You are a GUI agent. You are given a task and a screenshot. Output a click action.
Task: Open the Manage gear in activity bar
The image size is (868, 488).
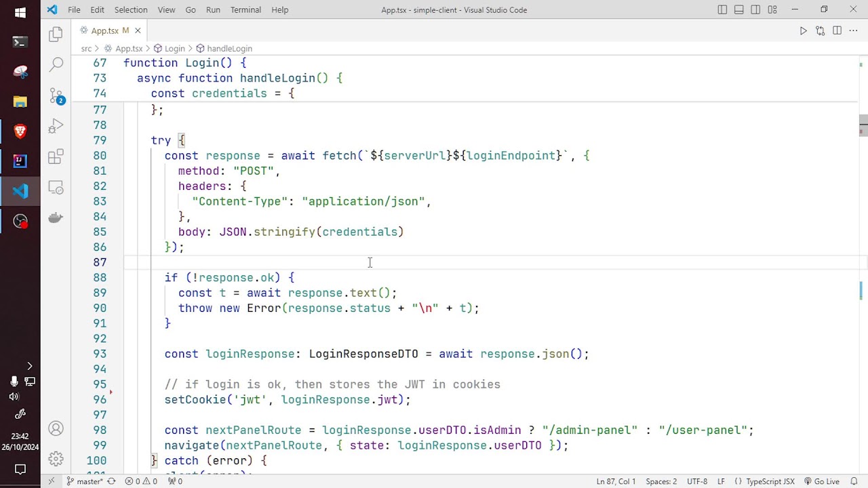[56, 459]
